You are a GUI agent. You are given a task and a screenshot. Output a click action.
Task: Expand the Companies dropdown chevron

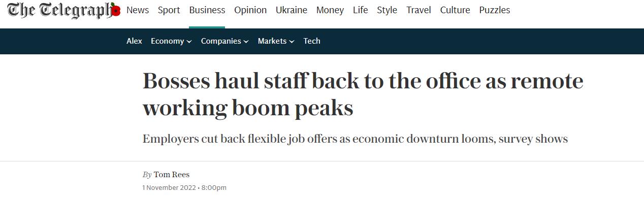[x=246, y=42]
